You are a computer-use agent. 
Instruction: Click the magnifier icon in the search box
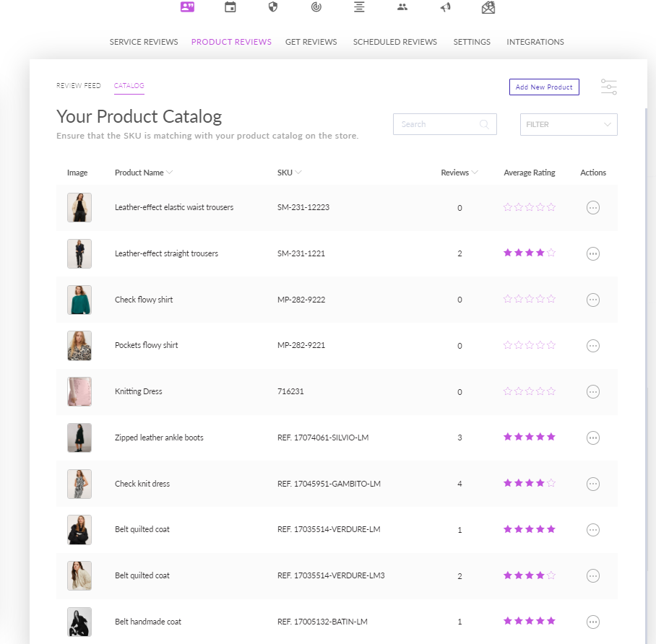[x=484, y=124]
